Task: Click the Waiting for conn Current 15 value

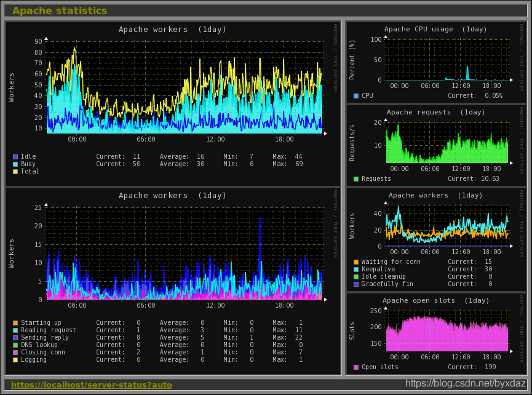Action: coord(488,261)
